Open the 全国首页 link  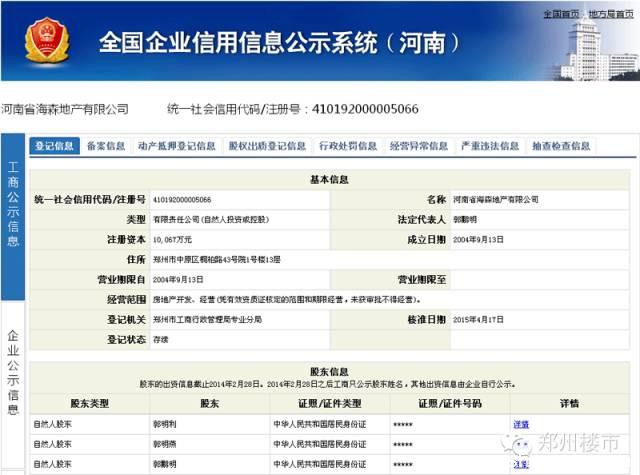tap(561, 14)
